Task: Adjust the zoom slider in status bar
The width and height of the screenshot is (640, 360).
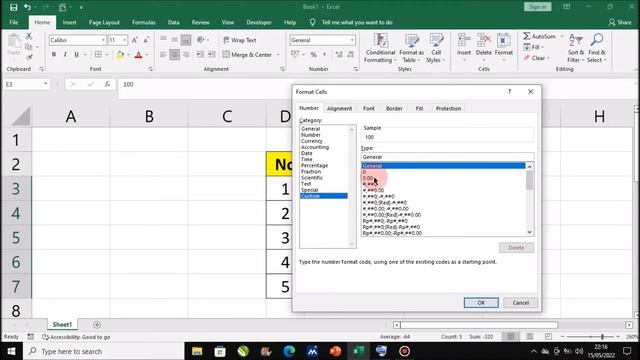Action: tap(602, 337)
